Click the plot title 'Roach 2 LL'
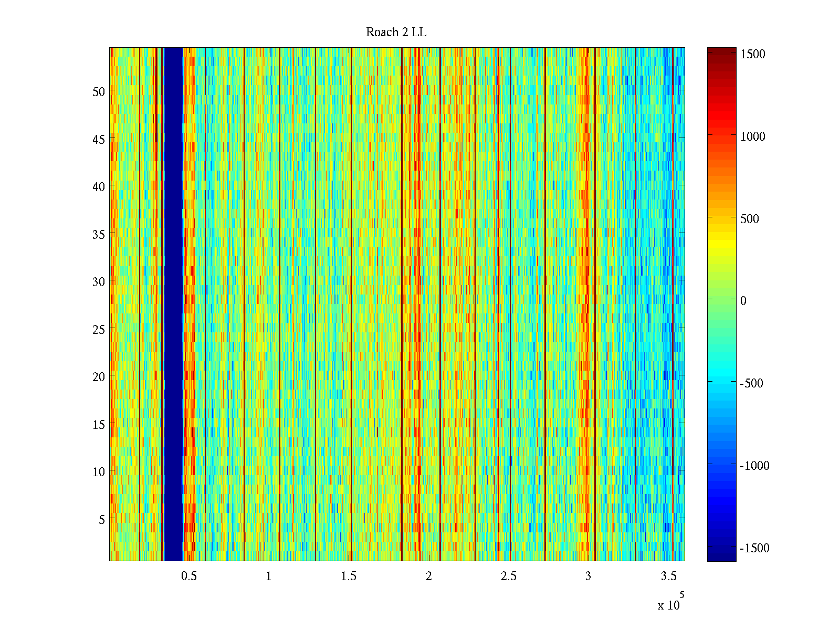The width and height of the screenshot is (840, 630). pos(396,33)
